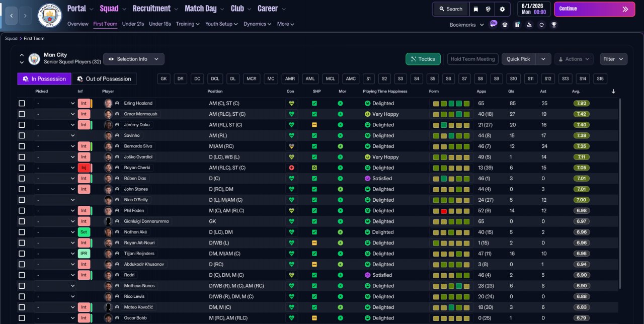Viewport: 644px width, 324px height.
Task: Click the Manchester City club badge
Action: pos(50,16)
